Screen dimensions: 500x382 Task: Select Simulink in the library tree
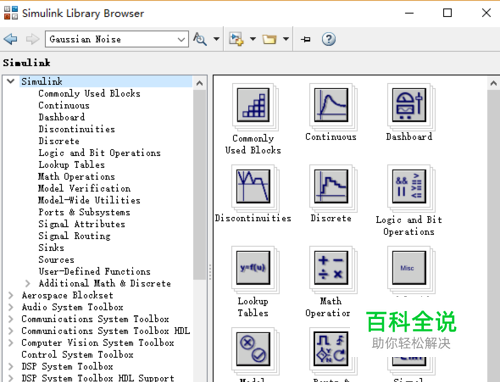(x=42, y=81)
